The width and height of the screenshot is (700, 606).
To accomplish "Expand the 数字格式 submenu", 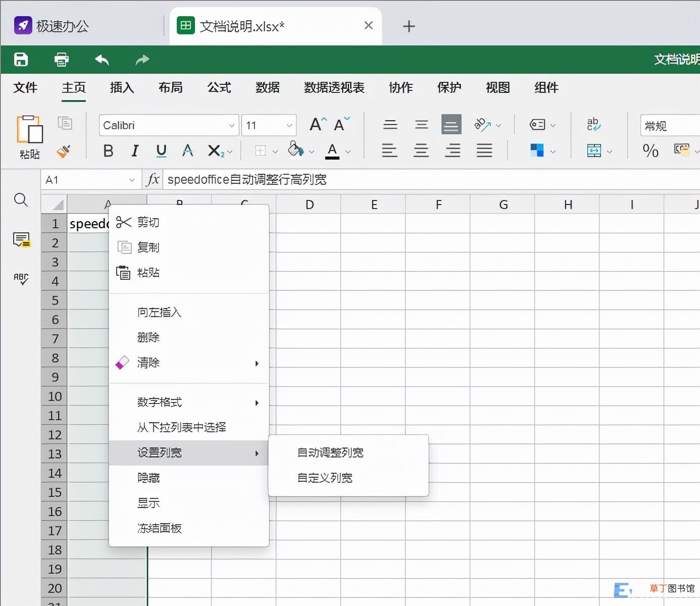I will tap(189, 402).
